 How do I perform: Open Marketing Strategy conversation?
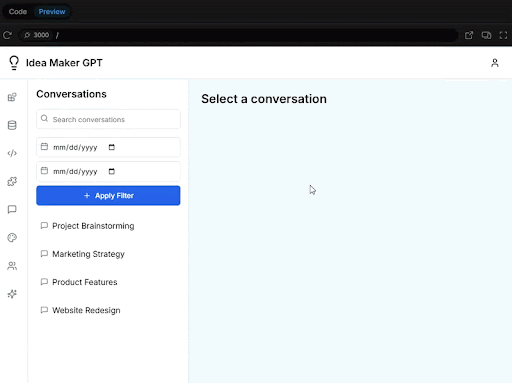coord(108,254)
